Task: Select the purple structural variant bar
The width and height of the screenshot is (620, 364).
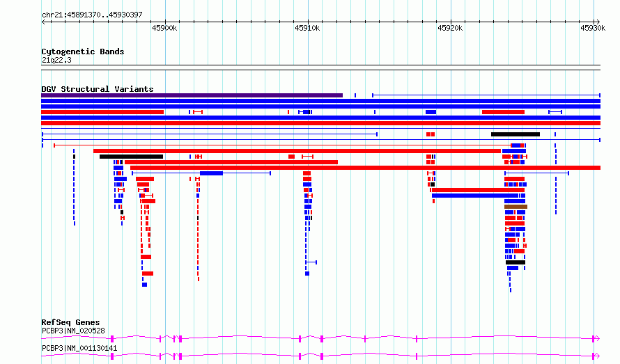Action: tap(192, 95)
